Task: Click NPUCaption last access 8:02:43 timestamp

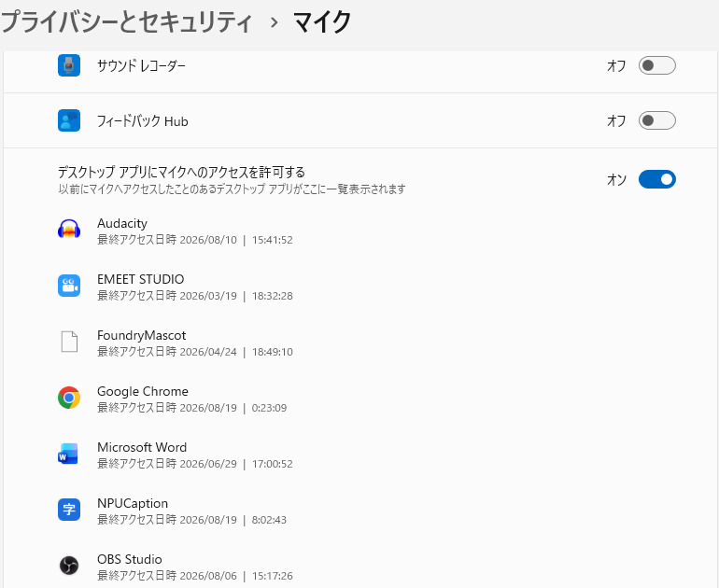Action: coord(191,520)
